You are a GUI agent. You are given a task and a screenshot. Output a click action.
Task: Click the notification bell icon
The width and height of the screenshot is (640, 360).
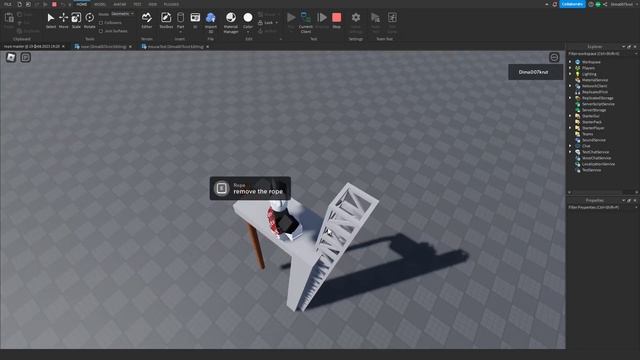(555, 4)
